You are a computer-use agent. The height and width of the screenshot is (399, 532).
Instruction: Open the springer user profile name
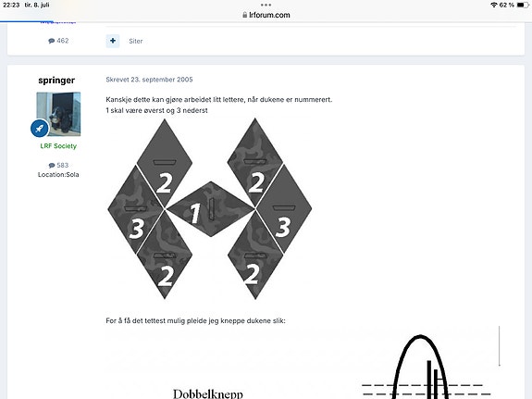point(56,81)
